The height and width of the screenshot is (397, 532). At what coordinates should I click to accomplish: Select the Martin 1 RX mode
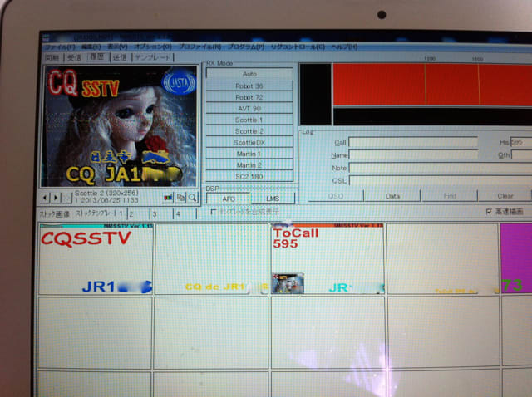(249, 154)
